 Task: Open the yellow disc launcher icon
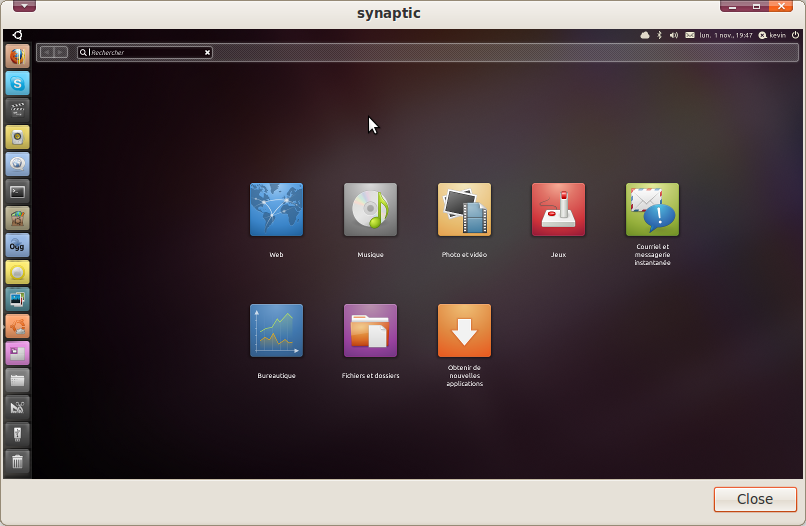(x=17, y=272)
